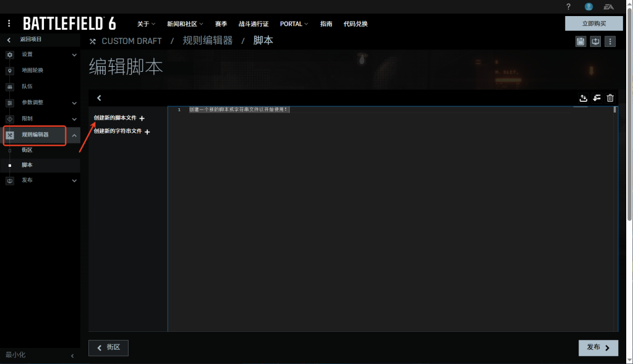Click the 发布 button at bottom right
The height and width of the screenshot is (364, 633).
coord(598,347)
